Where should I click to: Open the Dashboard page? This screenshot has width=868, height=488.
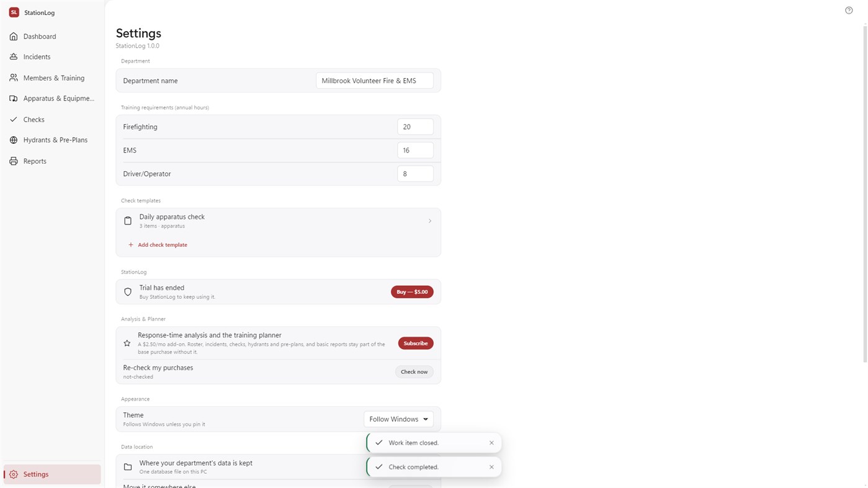(52, 37)
